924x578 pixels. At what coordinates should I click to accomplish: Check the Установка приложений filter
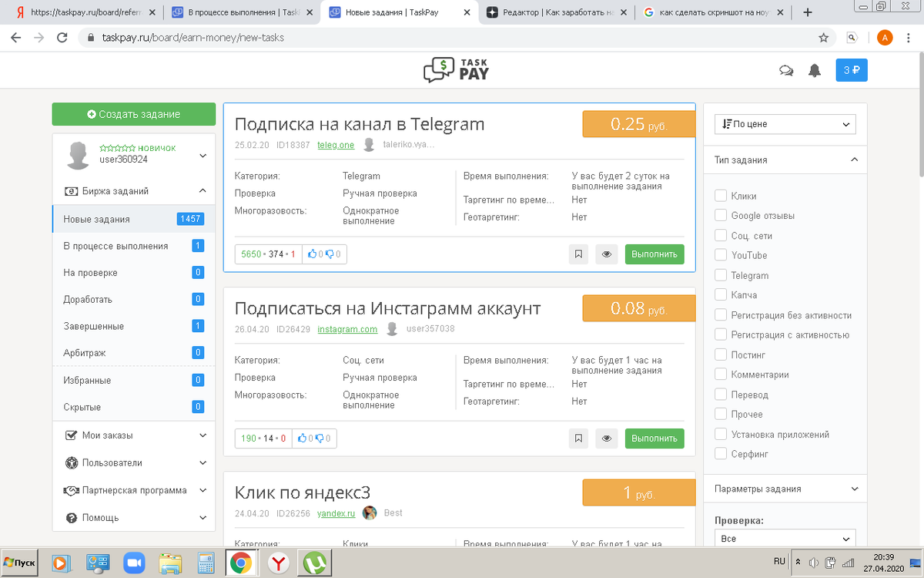[721, 434]
